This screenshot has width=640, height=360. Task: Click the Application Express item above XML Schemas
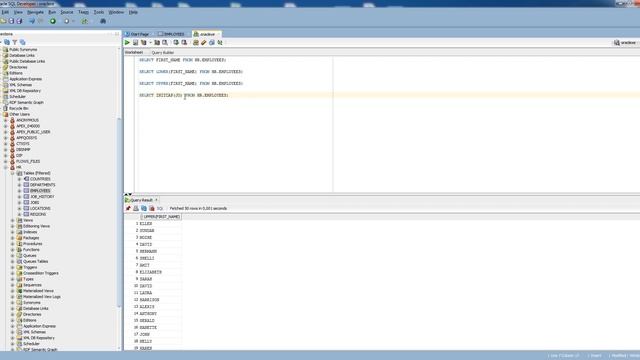coord(25,79)
